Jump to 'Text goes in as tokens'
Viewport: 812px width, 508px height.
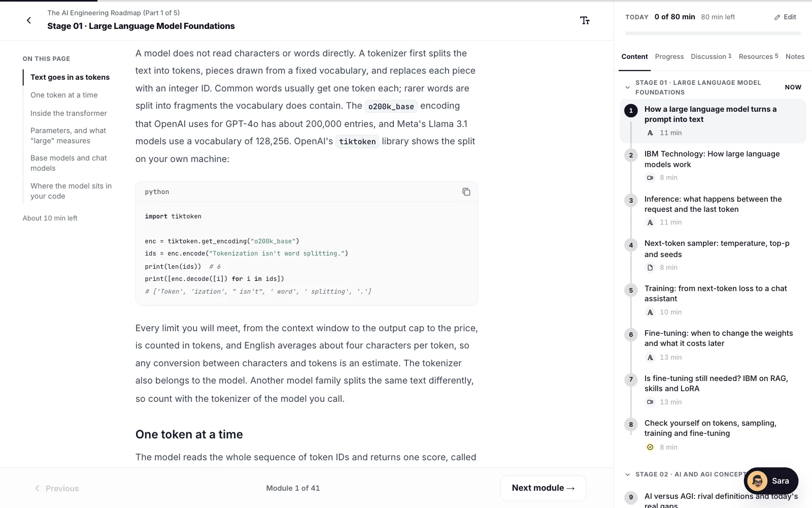70,77
